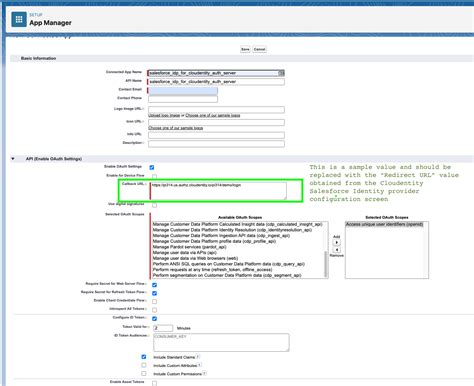Check Include Custom Permissions checkbox
474x386 pixels.
coord(144,374)
